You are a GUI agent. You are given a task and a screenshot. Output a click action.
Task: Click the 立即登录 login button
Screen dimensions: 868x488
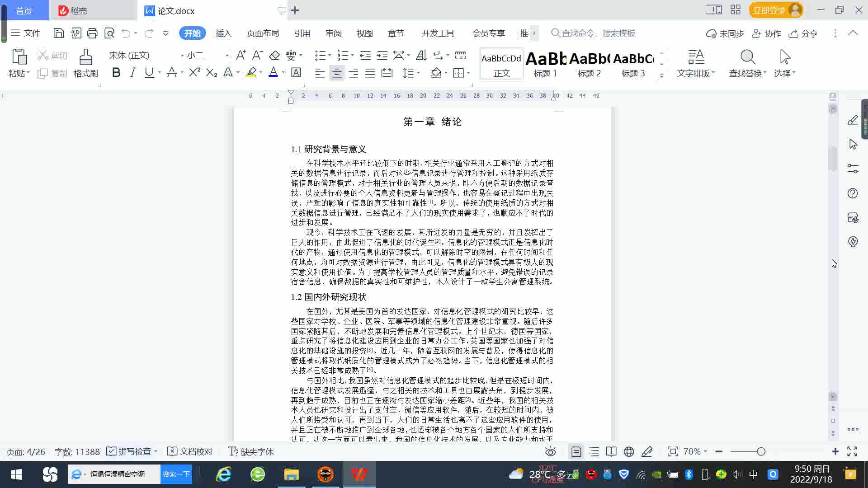[x=776, y=10]
